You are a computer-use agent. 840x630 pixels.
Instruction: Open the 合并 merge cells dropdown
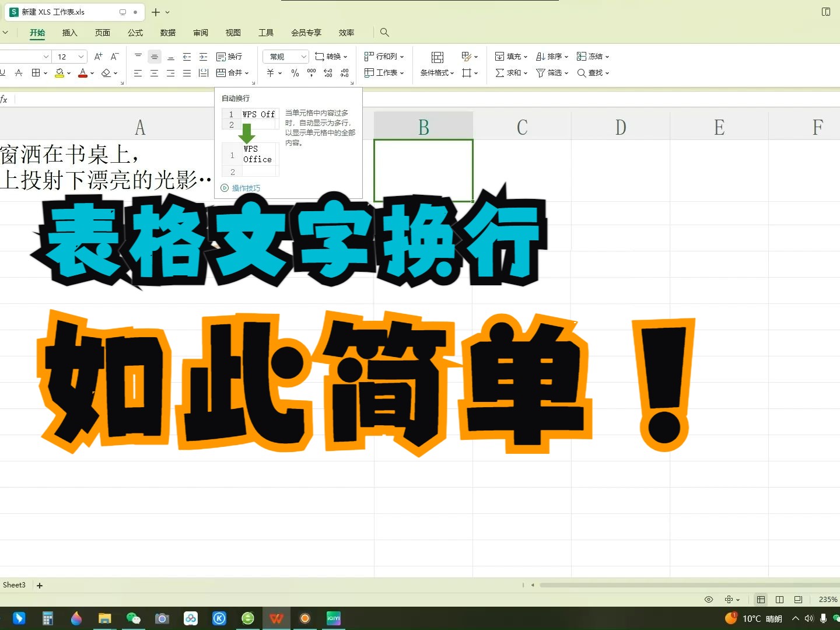click(x=246, y=73)
